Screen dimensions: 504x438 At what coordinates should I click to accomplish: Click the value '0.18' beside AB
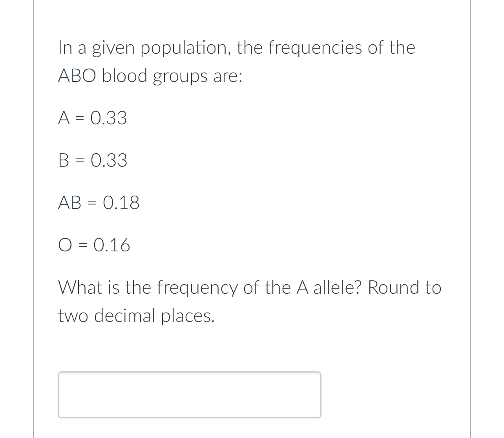coord(121,203)
